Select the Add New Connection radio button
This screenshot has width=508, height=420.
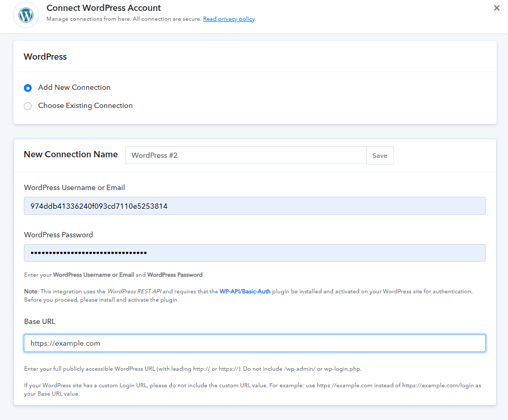click(28, 88)
